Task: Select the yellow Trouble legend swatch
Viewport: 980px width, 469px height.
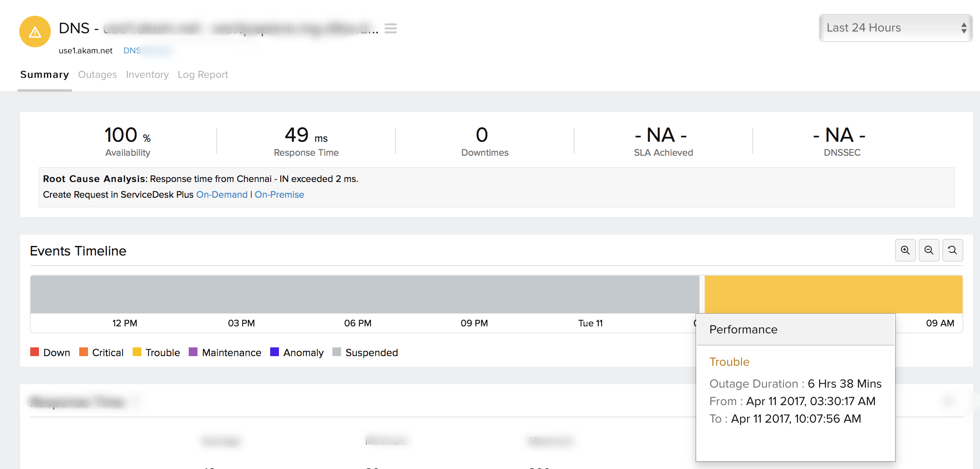Action: (137, 352)
